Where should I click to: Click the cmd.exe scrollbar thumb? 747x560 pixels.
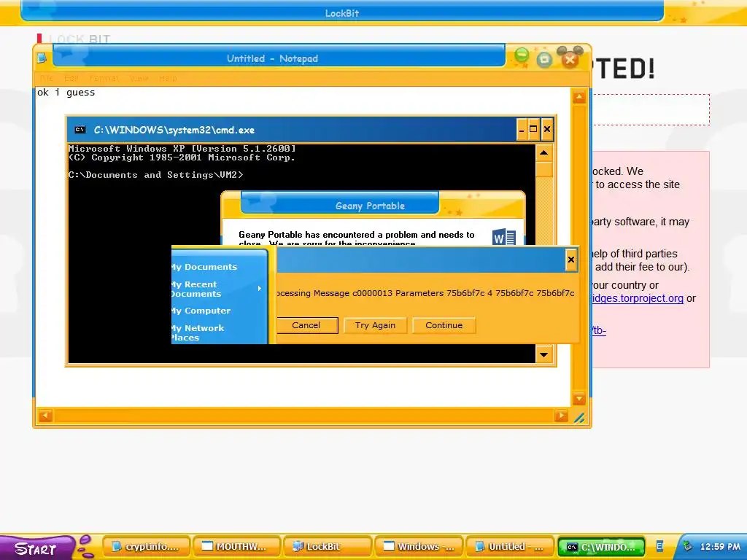tap(544, 169)
